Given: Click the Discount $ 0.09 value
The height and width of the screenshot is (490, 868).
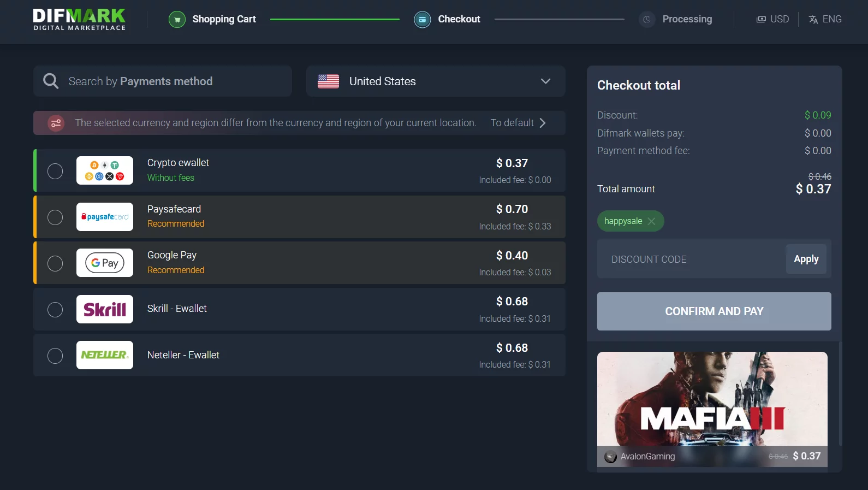Looking at the screenshot, I should tap(818, 115).
